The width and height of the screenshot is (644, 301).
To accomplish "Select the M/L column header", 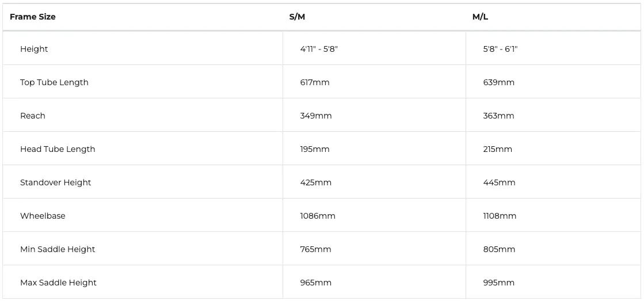I will (x=480, y=17).
